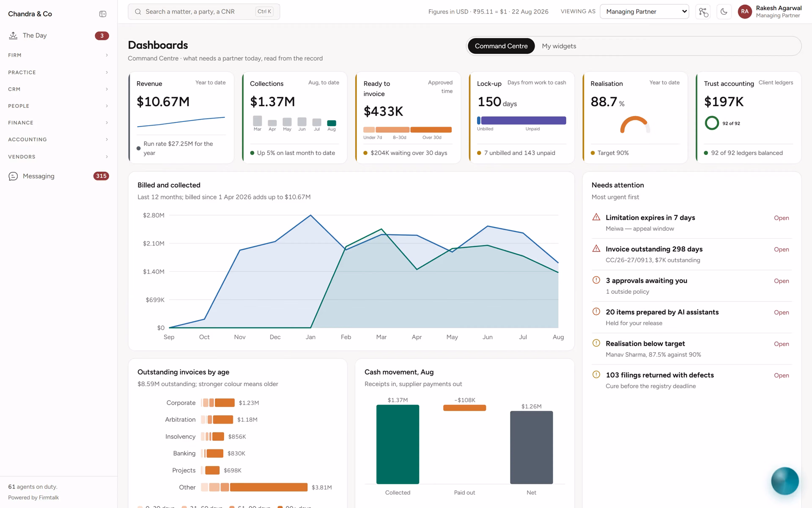Click the Realisation gauge arc
The image size is (812, 508).
[x=634, y=124]
